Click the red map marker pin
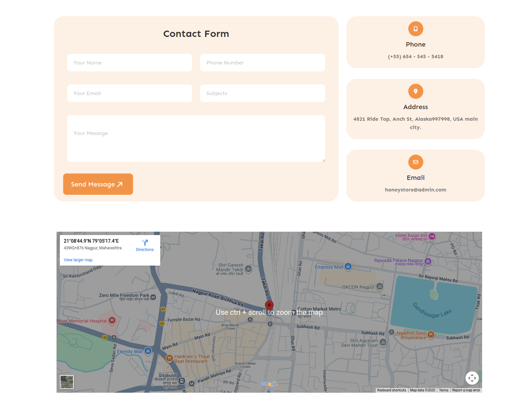The width and height of the screenshot is (532, 406). [269, 305]
